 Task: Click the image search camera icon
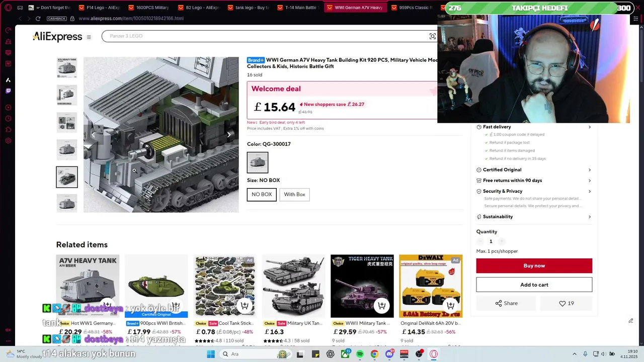point(432,36)
